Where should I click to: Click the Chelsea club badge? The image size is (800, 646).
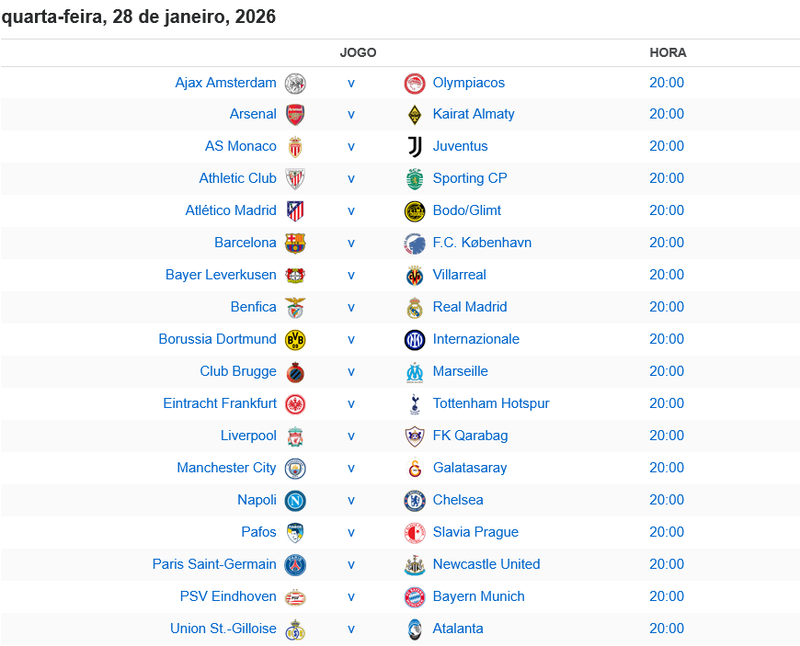pyautogui.click(x=414, y=501)
